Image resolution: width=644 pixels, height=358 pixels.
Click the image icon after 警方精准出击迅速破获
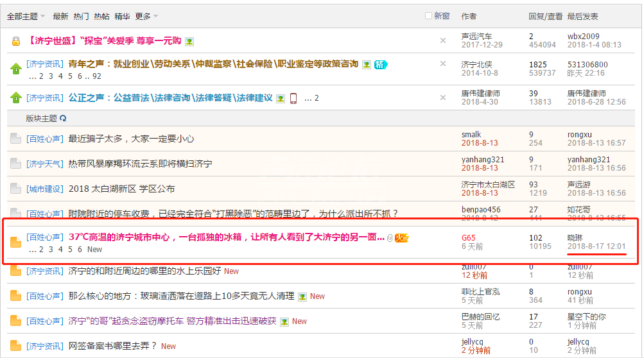[284, 322]
